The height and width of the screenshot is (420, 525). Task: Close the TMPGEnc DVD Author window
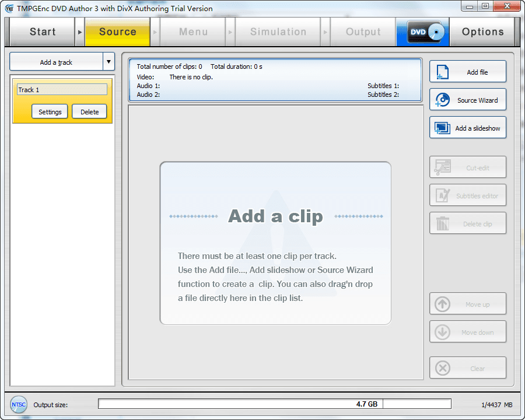click(507, 6)
